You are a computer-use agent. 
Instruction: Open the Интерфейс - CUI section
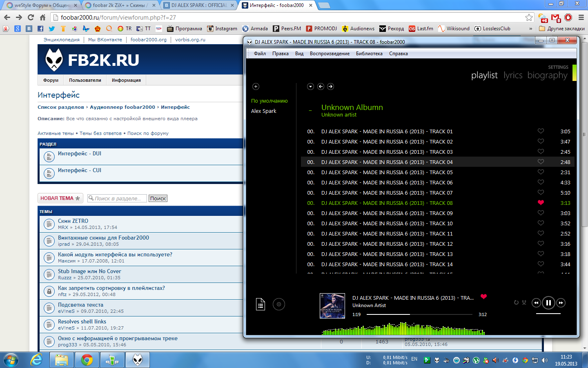click(80, 170)
